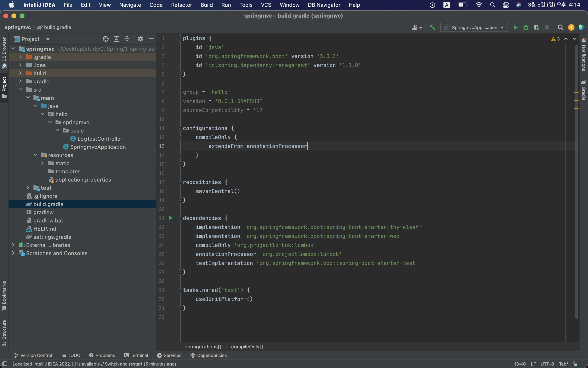Fold the repositories block at line 17

[x=180, y=182]
